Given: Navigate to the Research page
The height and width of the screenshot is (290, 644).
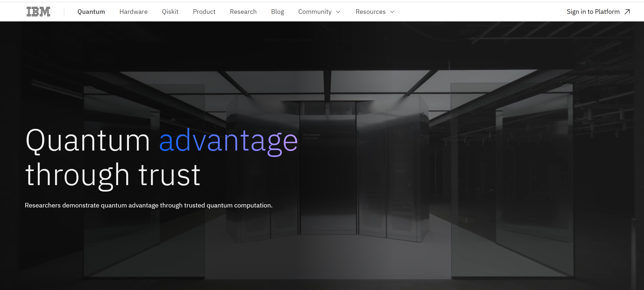Looking at the screenshot, I should click(243, 12).
